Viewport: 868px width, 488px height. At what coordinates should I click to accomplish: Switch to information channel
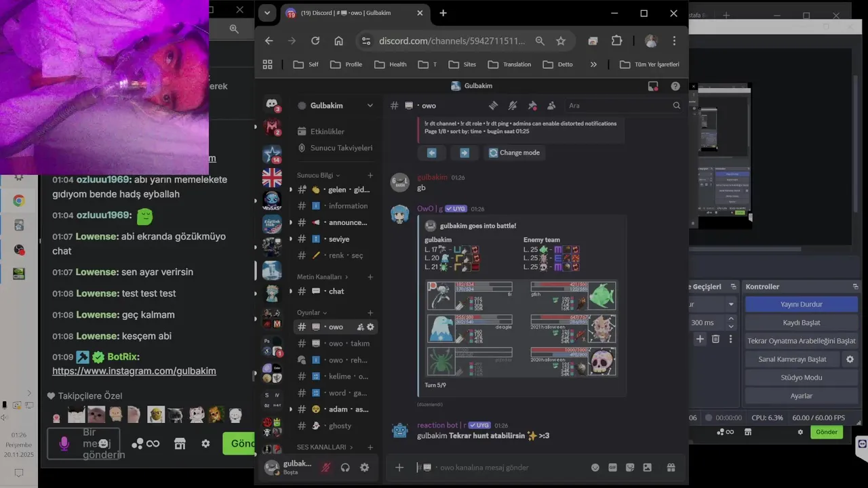point(336,206)
